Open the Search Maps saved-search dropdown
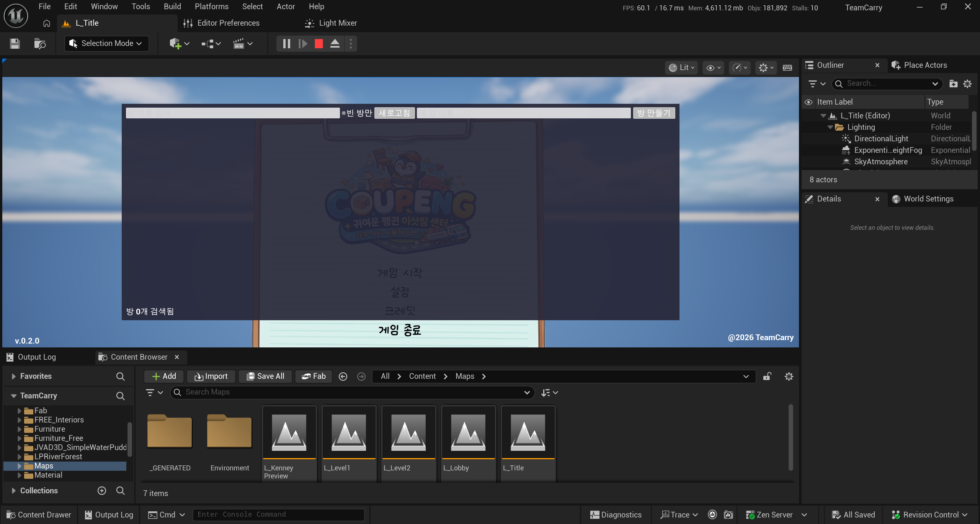Image resolution: width=980 pixels, height=524 pixels. [x=527, y=393]
